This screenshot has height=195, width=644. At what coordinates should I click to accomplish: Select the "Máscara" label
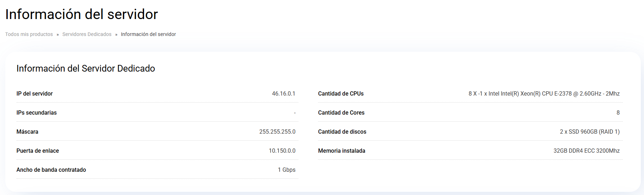click(x=27, y=132)
